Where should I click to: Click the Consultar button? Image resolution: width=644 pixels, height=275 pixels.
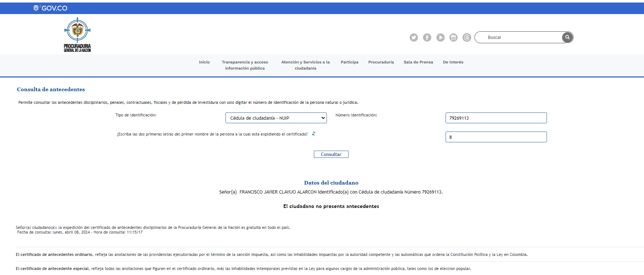pyautogui.click(x=331, y=154)
